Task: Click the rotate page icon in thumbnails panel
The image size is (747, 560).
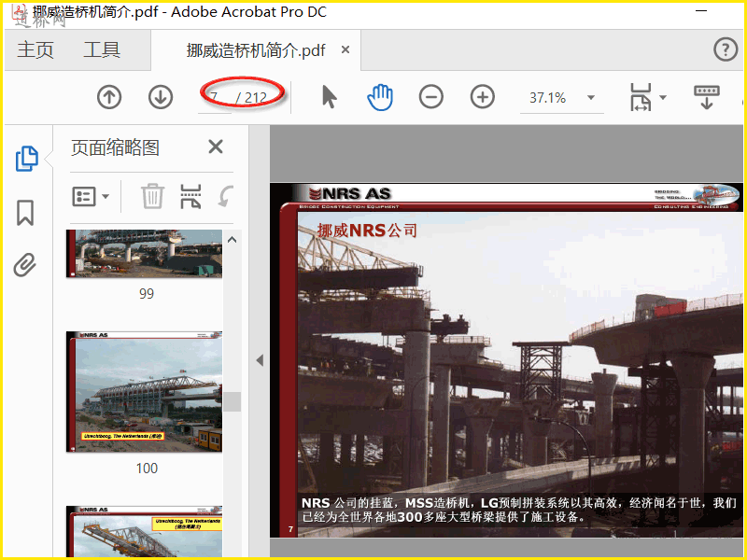Action: (x=226, y=196)
